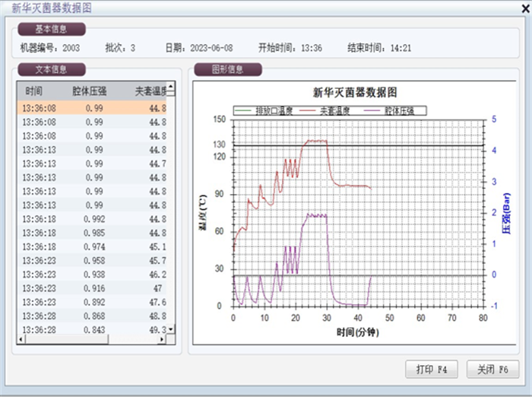Close the dialog with the title bar X
Viewport: 532px width, 397px height.
519,8
